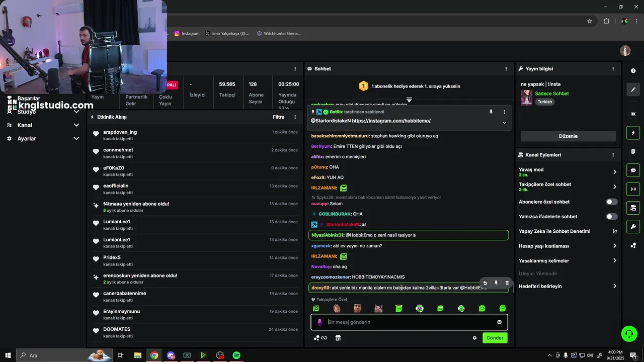644x362 pixels.
Task: Reply to droxy59's message with arrow icon
Action: pos(485,283)
